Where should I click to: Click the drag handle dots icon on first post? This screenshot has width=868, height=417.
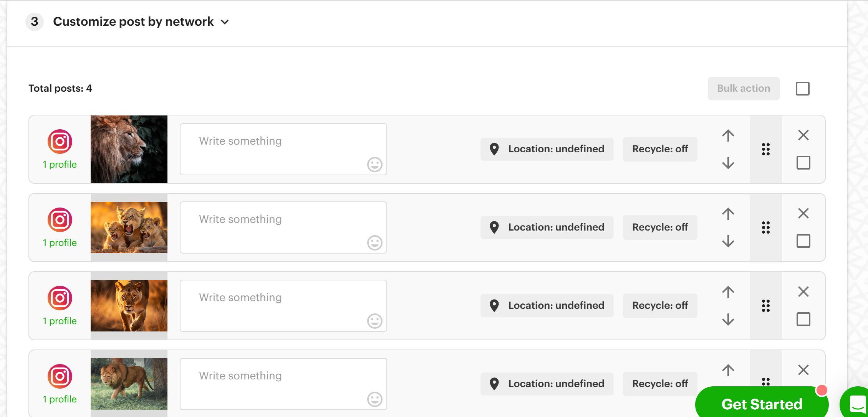coord(766,149)
